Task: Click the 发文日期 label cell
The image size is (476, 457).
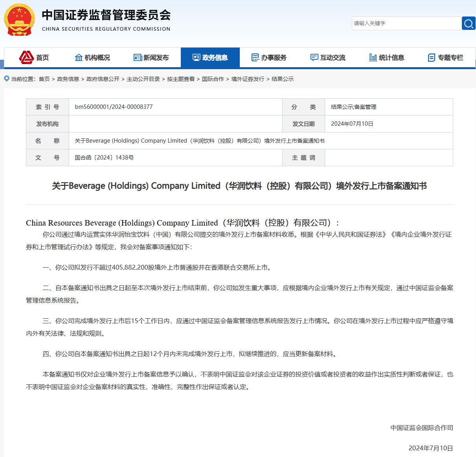Action: click(303, 124)
